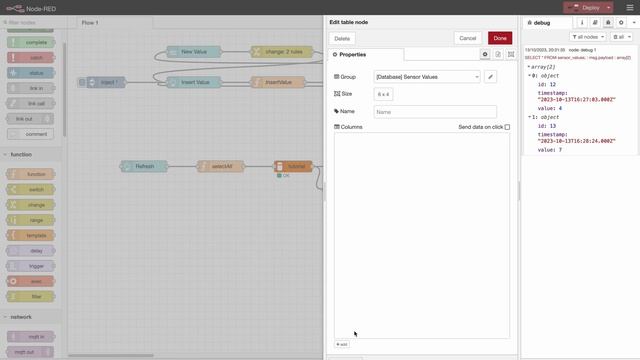Open Group dropdown showing Sensor Values
This screenshot has width=640, height=360.
click(x=427, y=77)
